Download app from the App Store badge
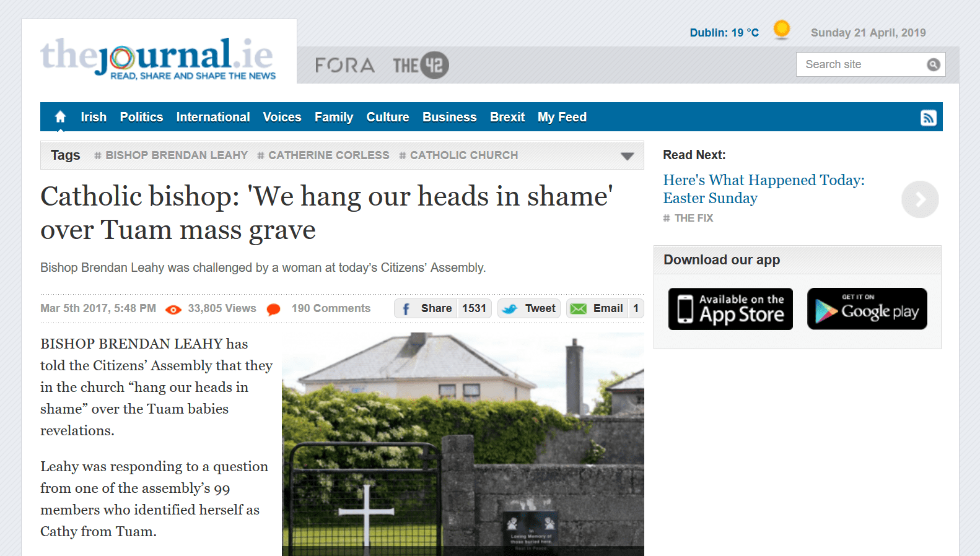This screenshot has width=980, height=556. [x=730, y=309]
